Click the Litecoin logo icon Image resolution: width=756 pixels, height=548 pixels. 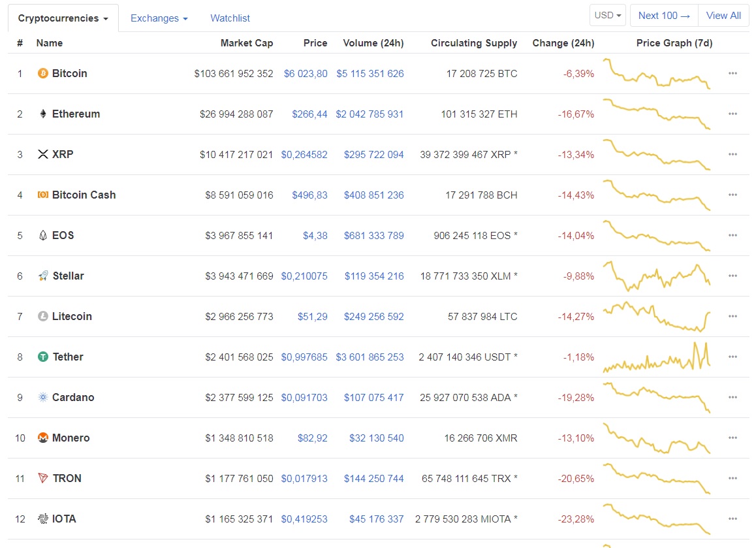tap(43, 316)
